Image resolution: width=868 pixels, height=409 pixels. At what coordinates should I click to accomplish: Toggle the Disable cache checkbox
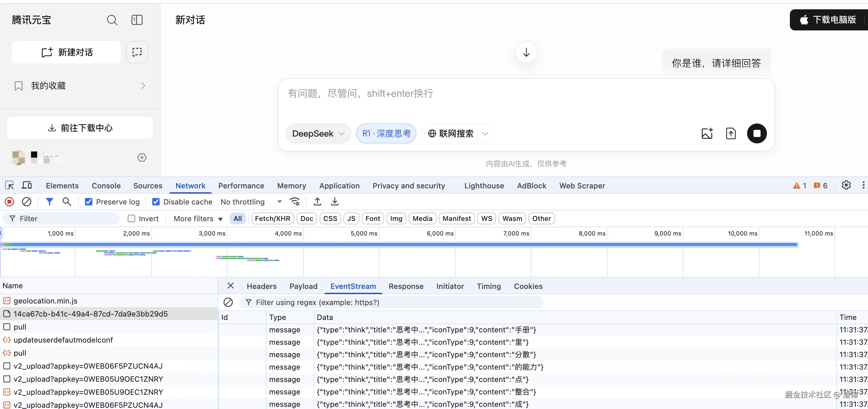pyautogui.click(x=156, y=202)
